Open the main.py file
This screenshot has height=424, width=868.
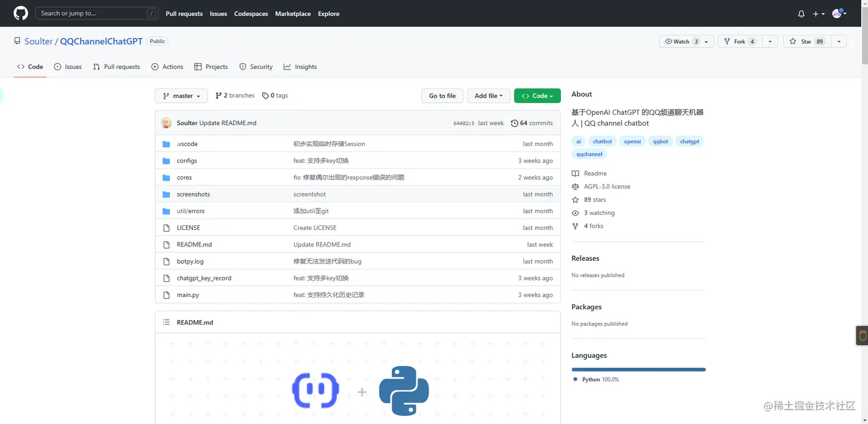click(x=188, y=295)
